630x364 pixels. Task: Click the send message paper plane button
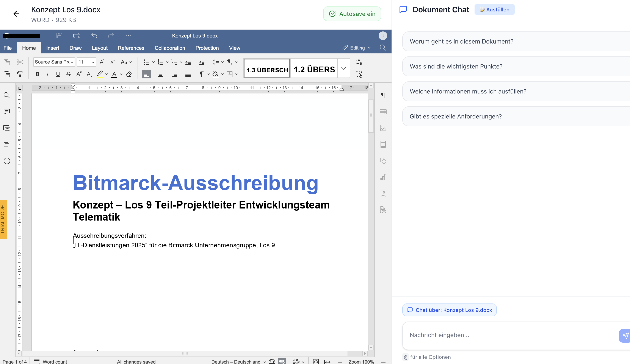625,336
